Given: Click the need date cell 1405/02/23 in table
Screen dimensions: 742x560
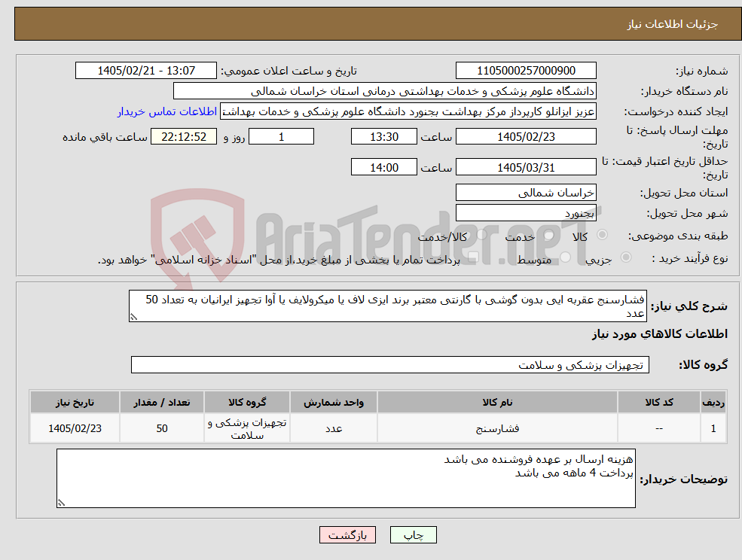Looking at the screenshot, I should coord(75,428).
